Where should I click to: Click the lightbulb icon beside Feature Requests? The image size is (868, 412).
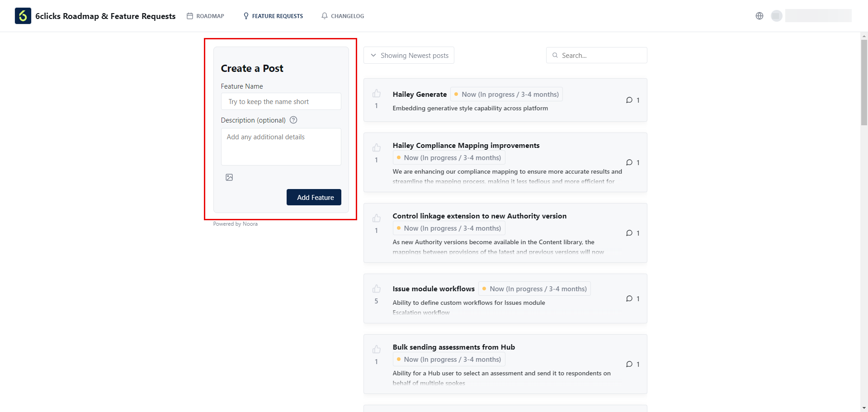pos(245,16)
